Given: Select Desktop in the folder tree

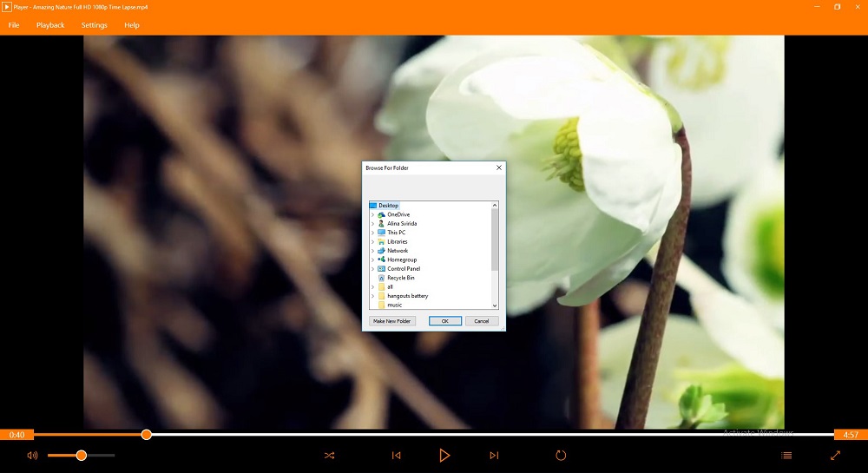Looking at the screenshot, I should tap(389, 205).
